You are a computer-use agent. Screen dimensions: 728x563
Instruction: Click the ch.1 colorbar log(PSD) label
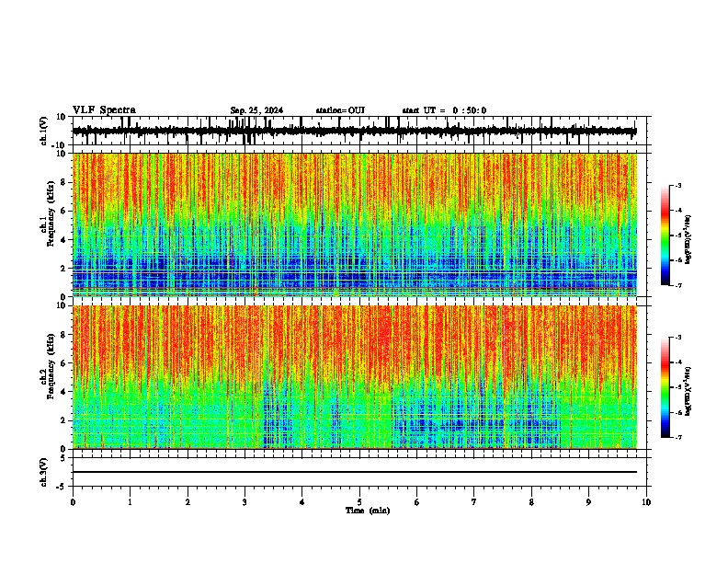tap(688, 239)
